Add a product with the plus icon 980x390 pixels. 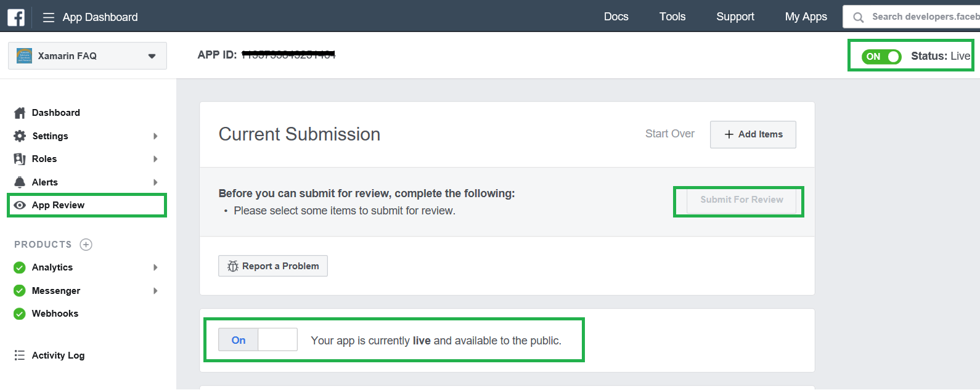pos(86,245)
